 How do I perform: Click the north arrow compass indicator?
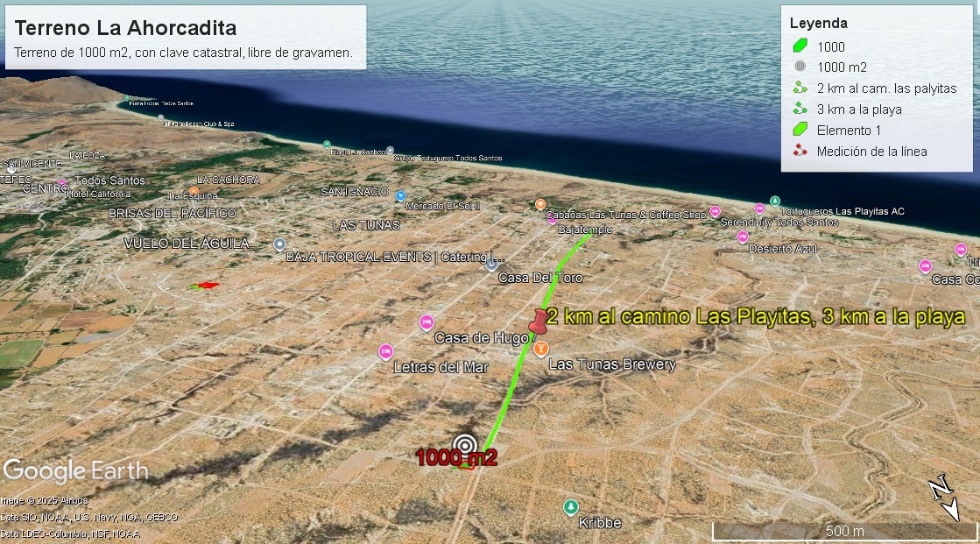coord(944,498)
